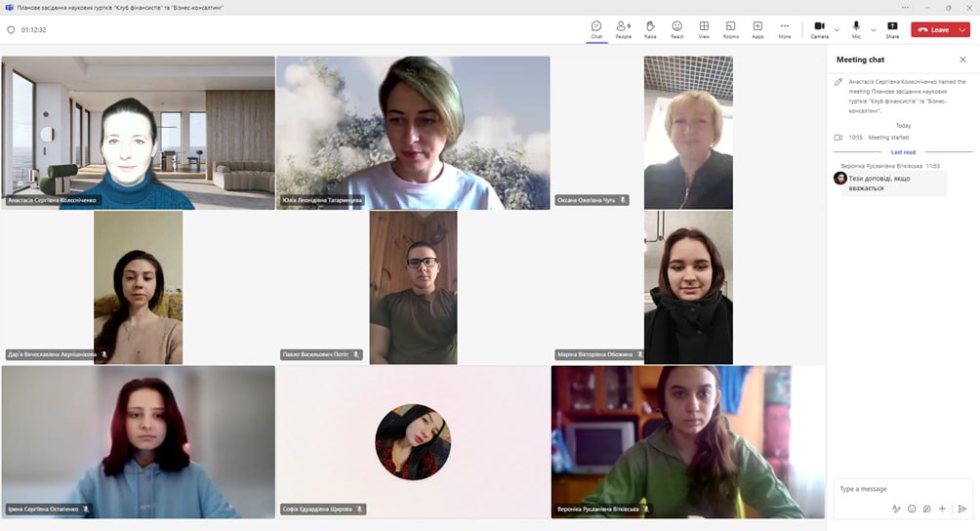Open title bar ellipsis settings menu
This screenshot has height=531, width=980.
[905, 8]
